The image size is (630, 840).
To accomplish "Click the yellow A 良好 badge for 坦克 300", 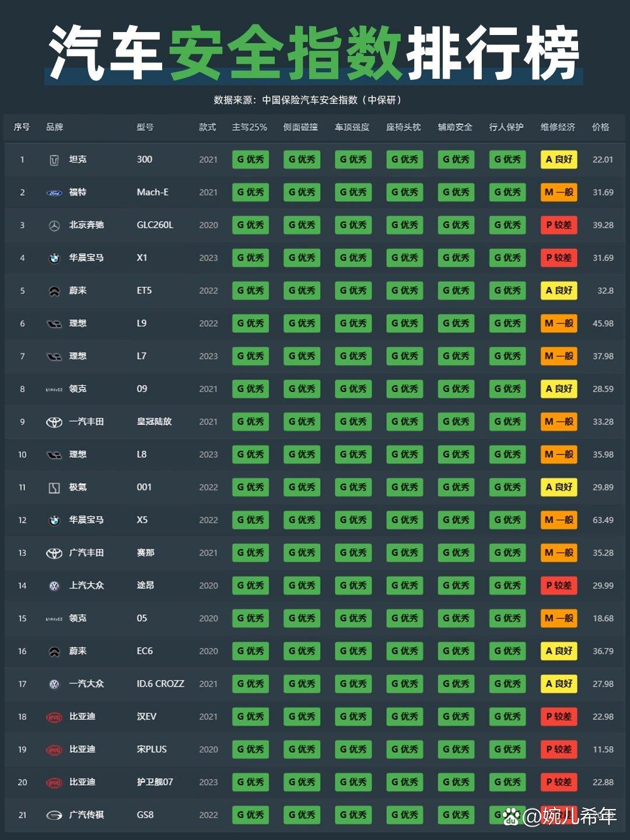I will pos(559,159).
